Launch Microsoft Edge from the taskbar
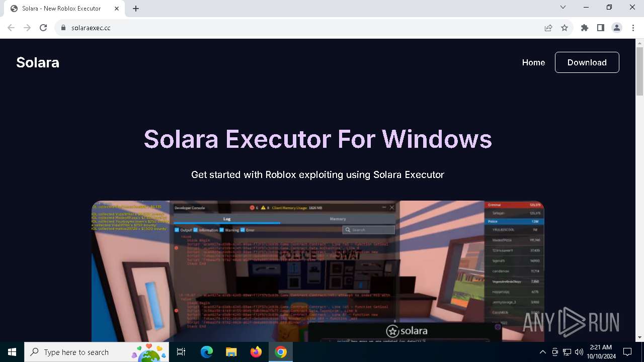 click(x=207, y=352)
